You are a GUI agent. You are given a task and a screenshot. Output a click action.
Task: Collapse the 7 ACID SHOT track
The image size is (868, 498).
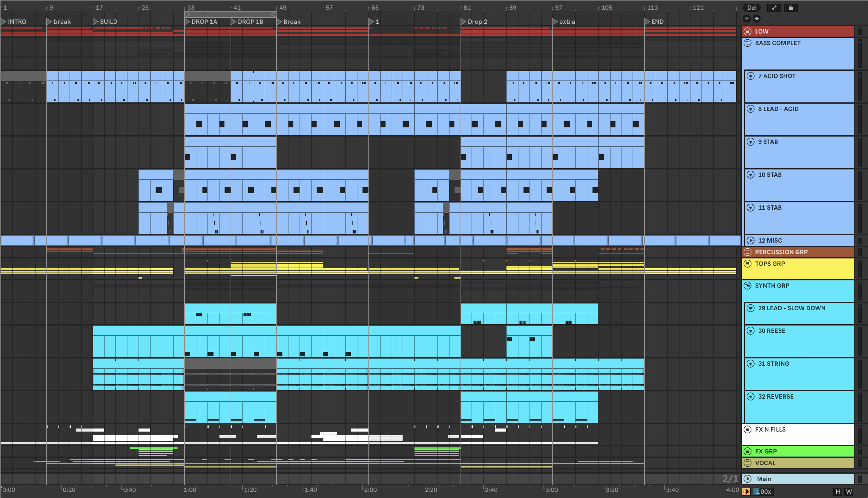pos(750,76)
